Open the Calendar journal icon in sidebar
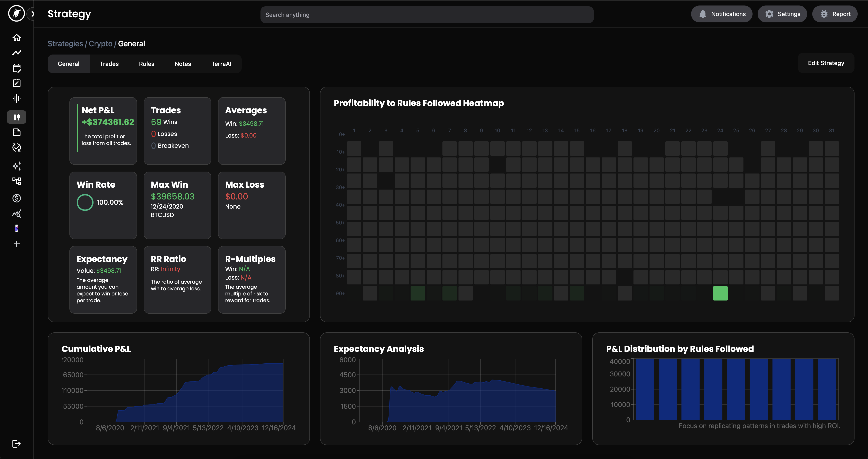 click(x=16, y=68)
